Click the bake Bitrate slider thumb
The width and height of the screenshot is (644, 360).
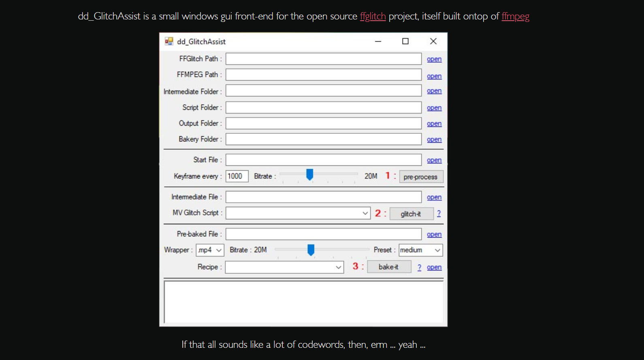pyautogui.click(x=311, y=250)
